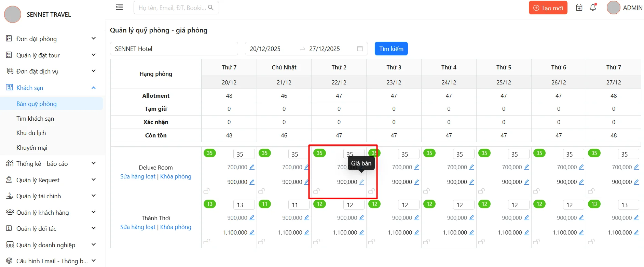
Task: Toggle lock for Deluxe Room on 25/12
Action: 481,191
